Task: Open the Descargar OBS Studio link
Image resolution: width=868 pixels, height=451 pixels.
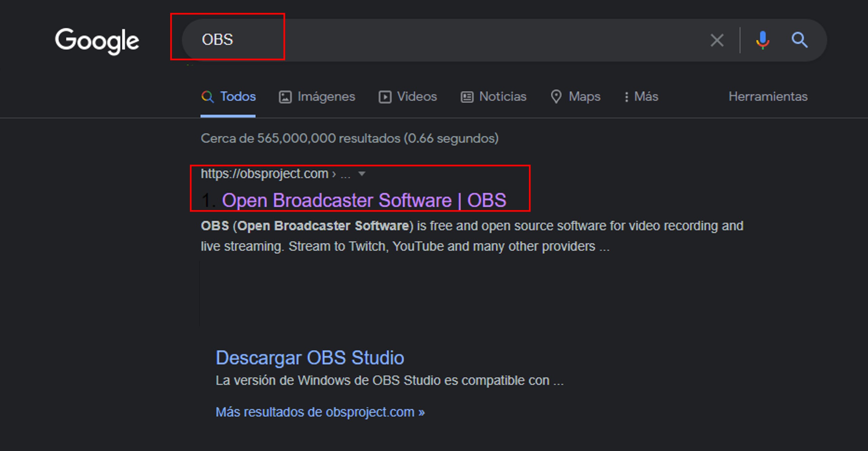Action: coord(310,357)
